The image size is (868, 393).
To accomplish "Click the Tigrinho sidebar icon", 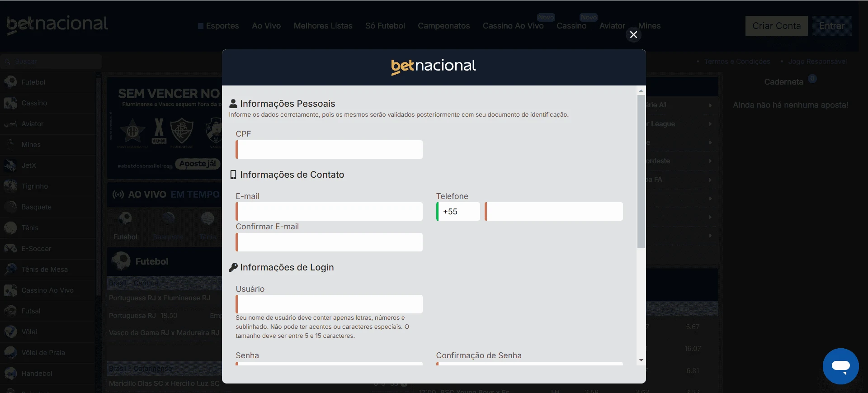I will [x=10, y=186].
